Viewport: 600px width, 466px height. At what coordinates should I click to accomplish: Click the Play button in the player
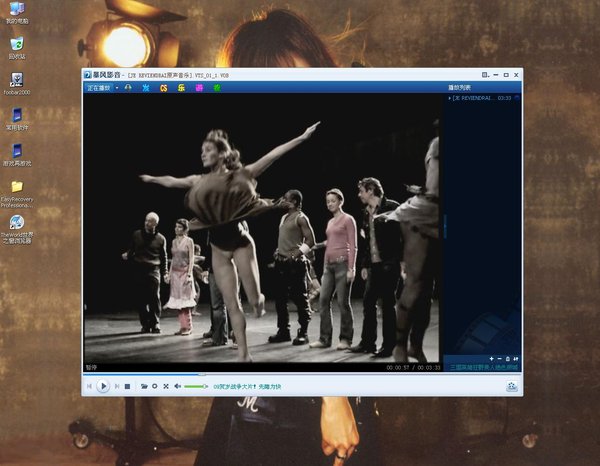tap(103, 386)
